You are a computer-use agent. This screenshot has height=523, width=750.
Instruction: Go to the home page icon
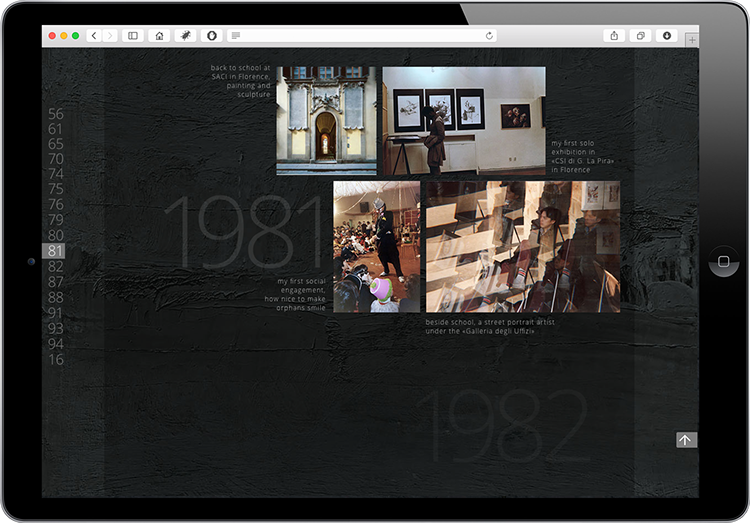pyautogui.click(x=159, y=36)
